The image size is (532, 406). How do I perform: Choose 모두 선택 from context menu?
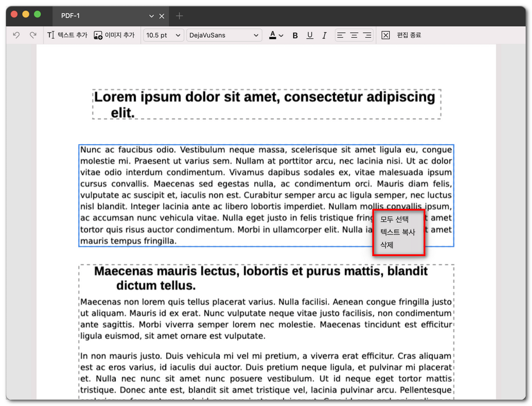click(x=394, y=220)
